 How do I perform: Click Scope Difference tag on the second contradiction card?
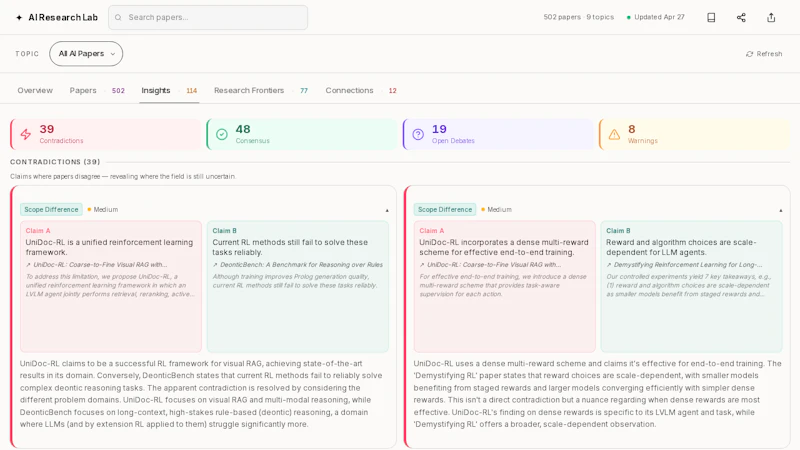point(445,209)
